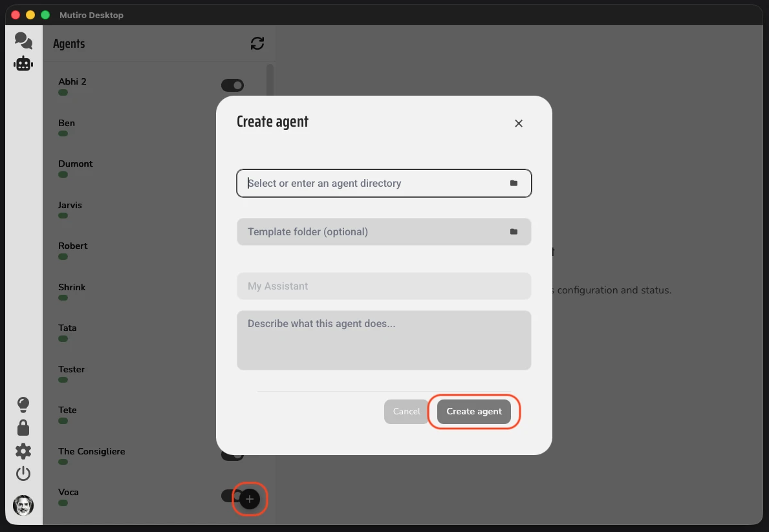The width and height of the screenshot is (769, 532).
Task: Dismiss the dialog with the X
Action: tap(518, 123)
